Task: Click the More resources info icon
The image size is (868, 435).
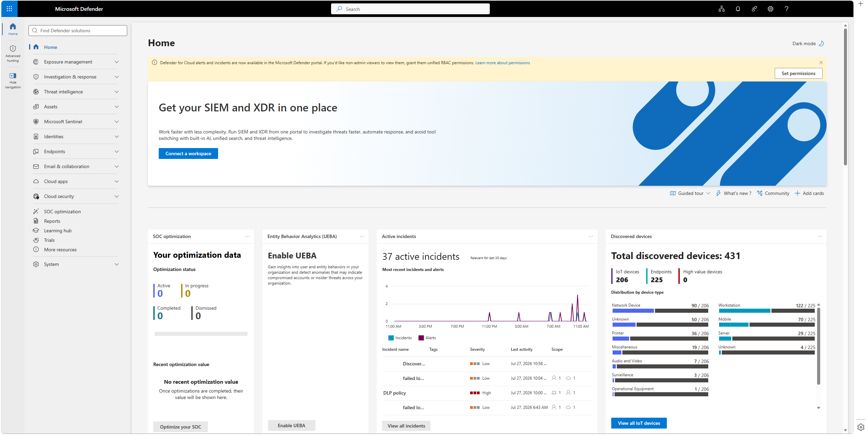Action: pyautogui.click(x=36, y=249)
